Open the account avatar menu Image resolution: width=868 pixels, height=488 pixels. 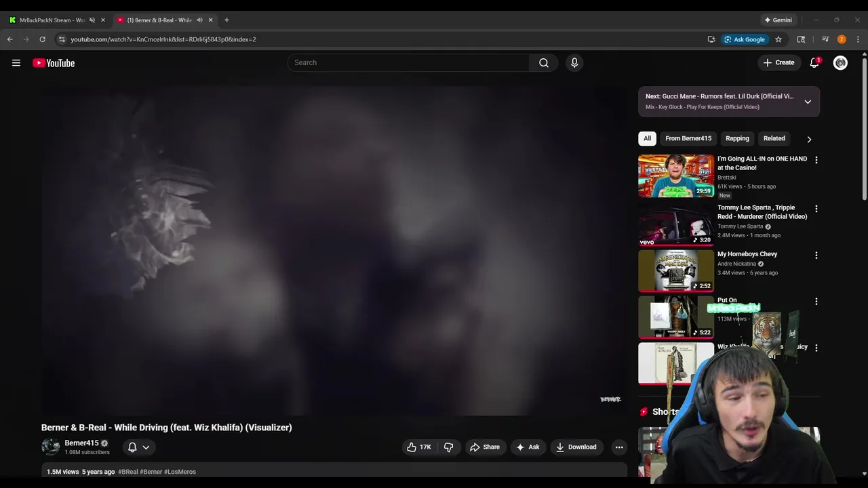(x=840, y=62)
